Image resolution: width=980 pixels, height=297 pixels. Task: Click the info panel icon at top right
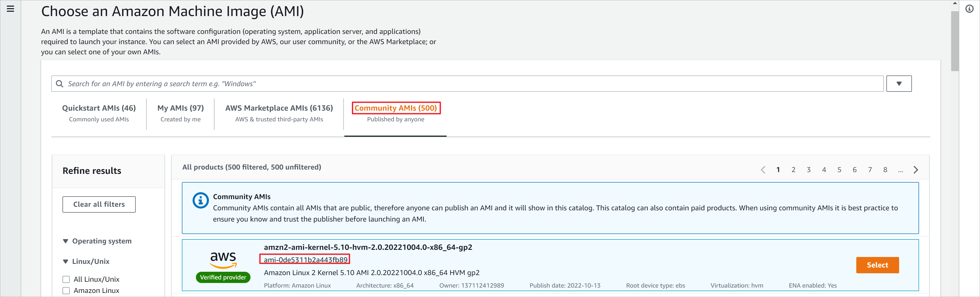click(x=969, y=9)
